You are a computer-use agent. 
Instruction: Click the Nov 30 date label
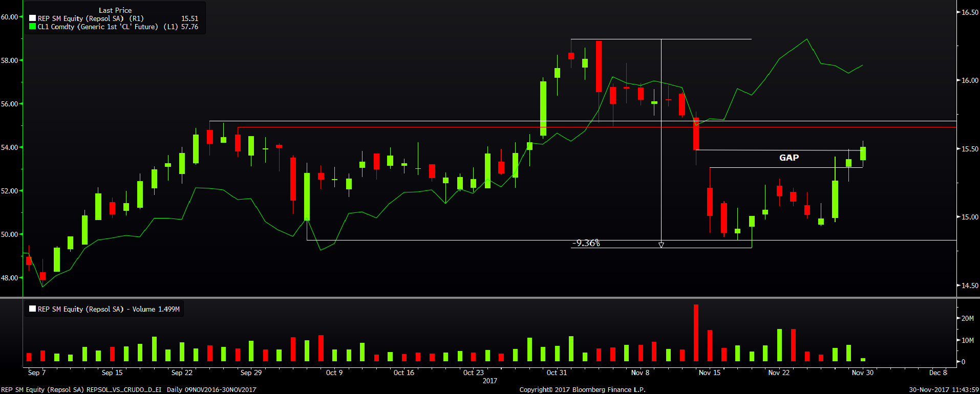click(x=863, y=373)
